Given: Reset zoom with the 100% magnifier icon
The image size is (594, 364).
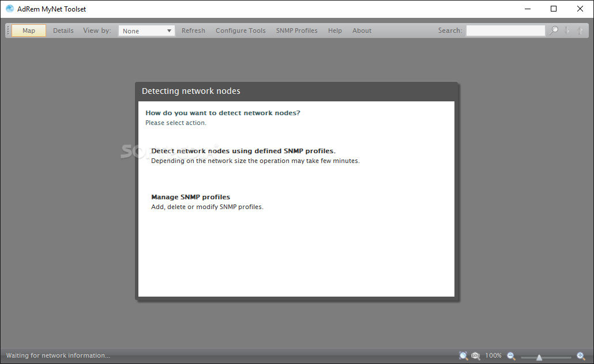Looking at the screenshot, I should click(x=475, y=356).
